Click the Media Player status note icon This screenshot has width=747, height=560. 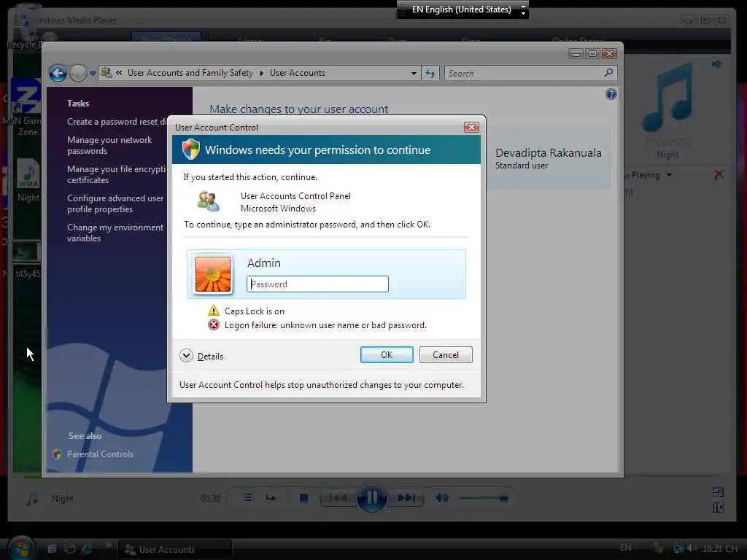click(x=32, y=499)
